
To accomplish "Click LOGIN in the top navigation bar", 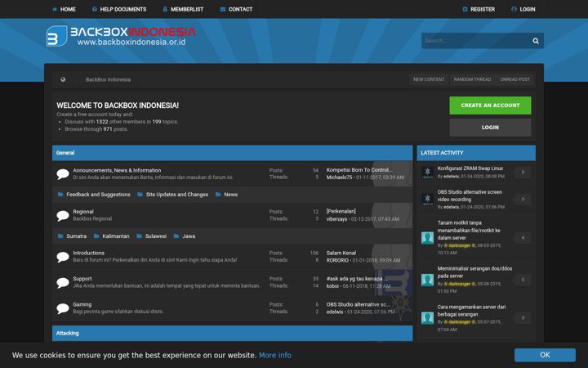I will tap(523, 9).
